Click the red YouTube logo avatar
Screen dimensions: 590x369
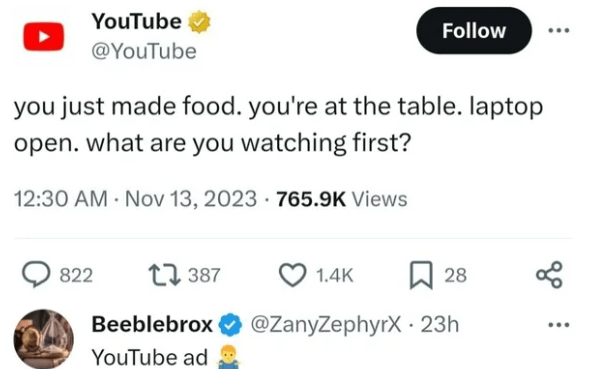[x=44, y=36]
